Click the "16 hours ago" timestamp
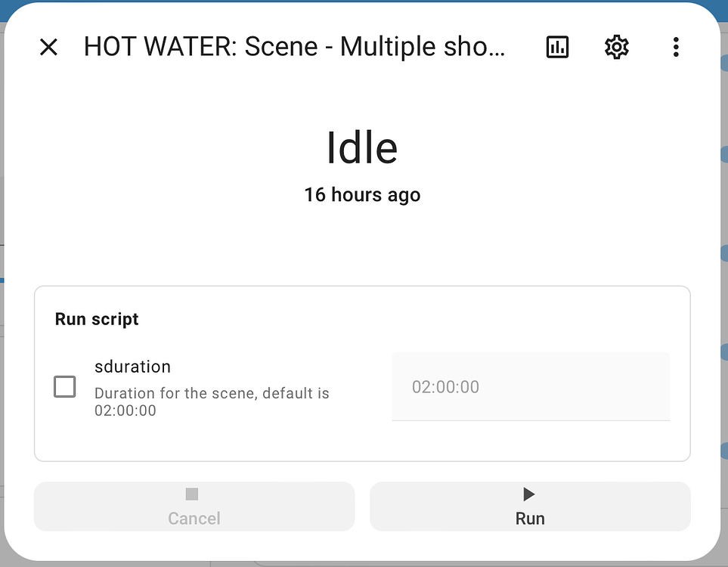 pos(362,195)
